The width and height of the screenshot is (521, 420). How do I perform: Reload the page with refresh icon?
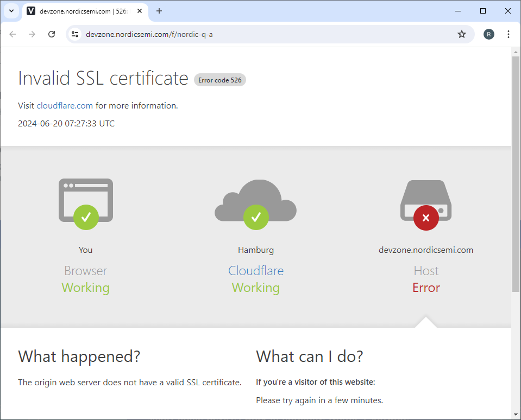pyautogui.click(x=52, y=34)
